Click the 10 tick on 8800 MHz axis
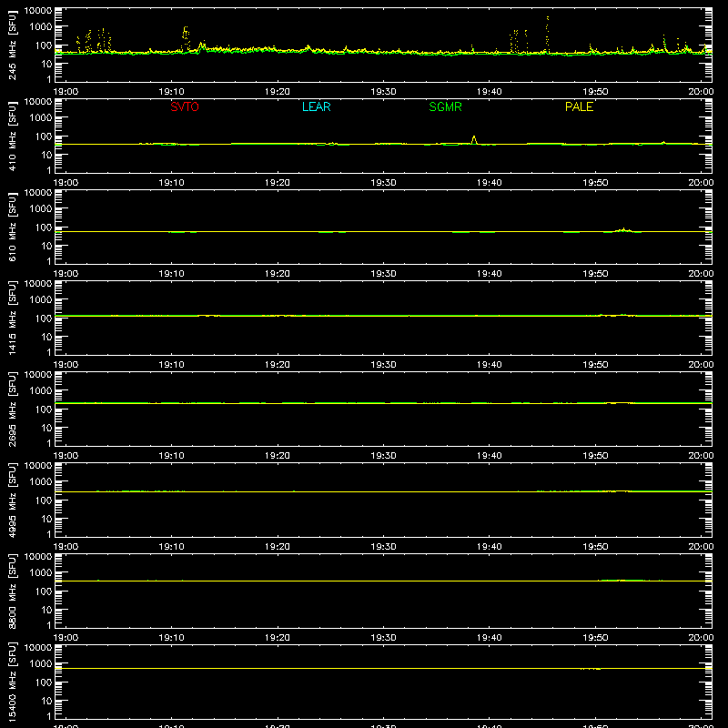 tap(46, 610)
